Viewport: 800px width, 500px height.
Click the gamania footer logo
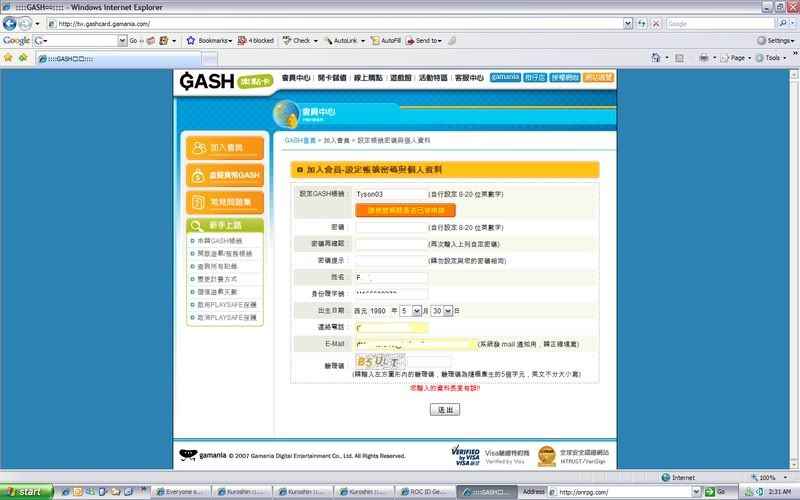coord(203,455)
